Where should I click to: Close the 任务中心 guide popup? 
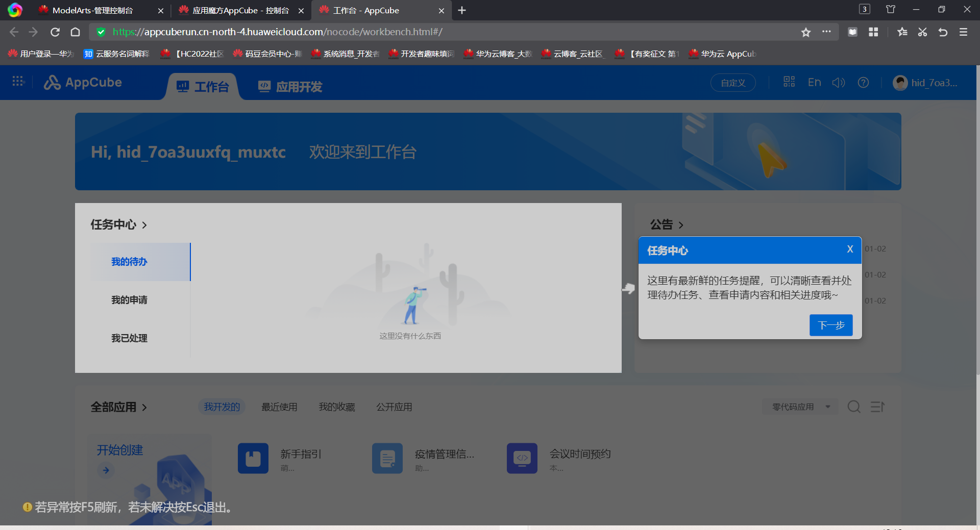point(850,249)
